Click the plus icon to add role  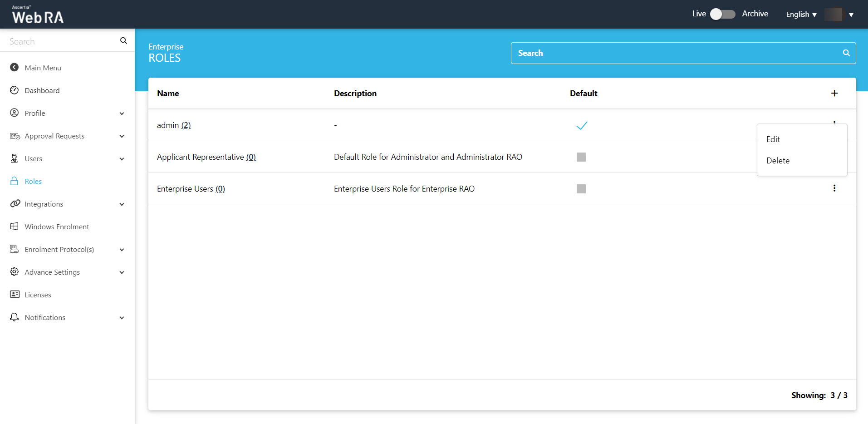point(834,94)
